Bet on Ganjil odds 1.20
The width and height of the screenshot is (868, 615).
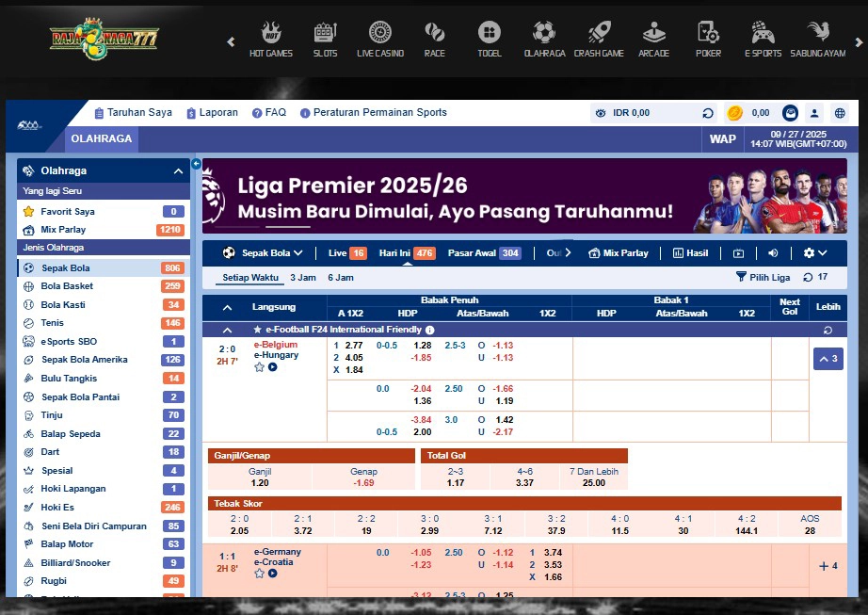pyautogui.click(x=260, y=477)
